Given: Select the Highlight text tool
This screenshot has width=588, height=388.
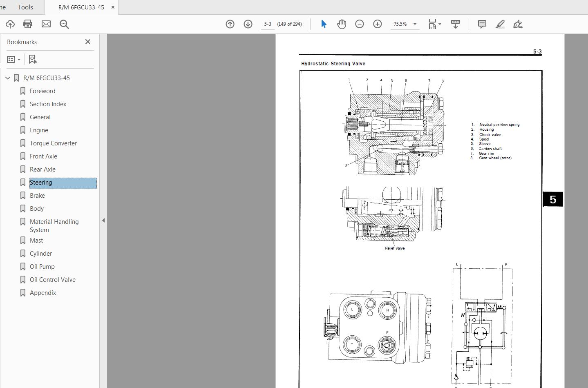Looking at the screenshot, I should click(x=500, y=24).
